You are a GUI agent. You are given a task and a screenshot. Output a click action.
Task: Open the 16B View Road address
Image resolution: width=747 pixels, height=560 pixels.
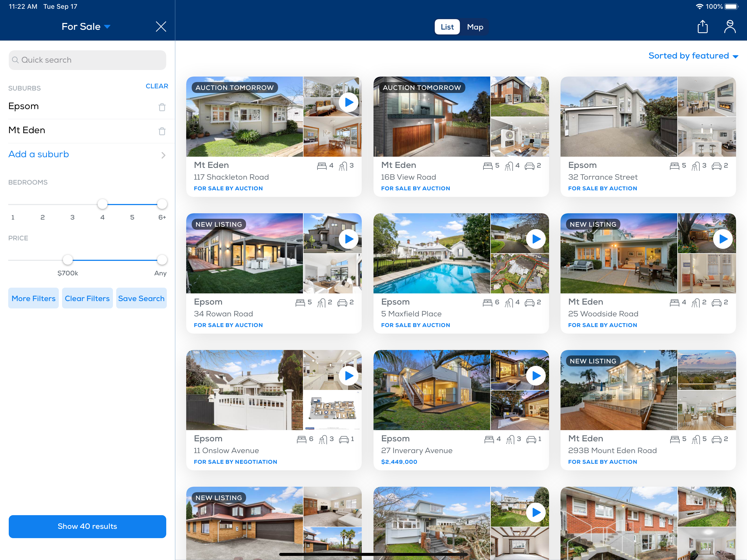(408, 177)
